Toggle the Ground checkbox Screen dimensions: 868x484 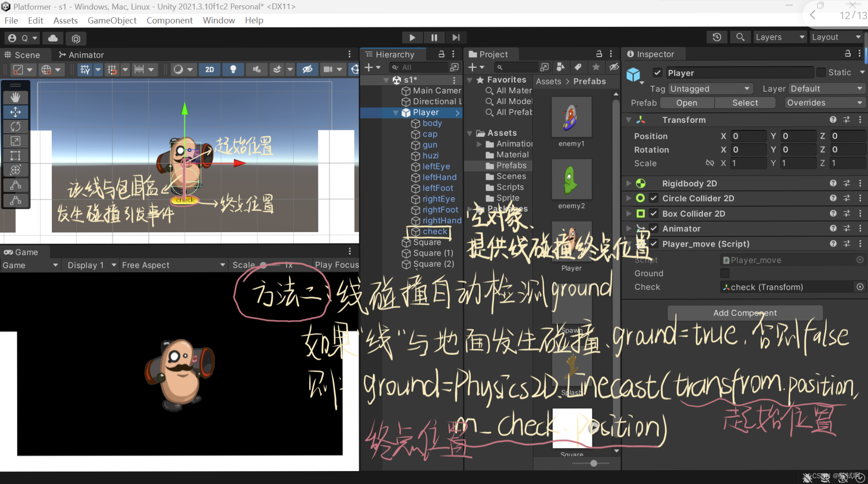pos(725,273)
